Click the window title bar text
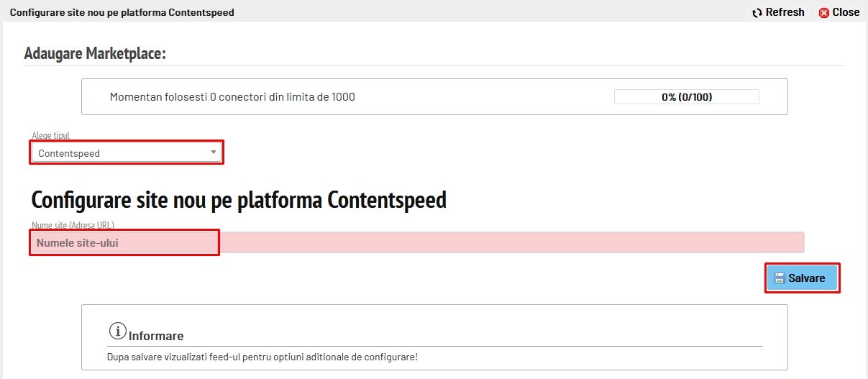The width and height of the screenshot is (868, 379). click(x=122, y=12)
